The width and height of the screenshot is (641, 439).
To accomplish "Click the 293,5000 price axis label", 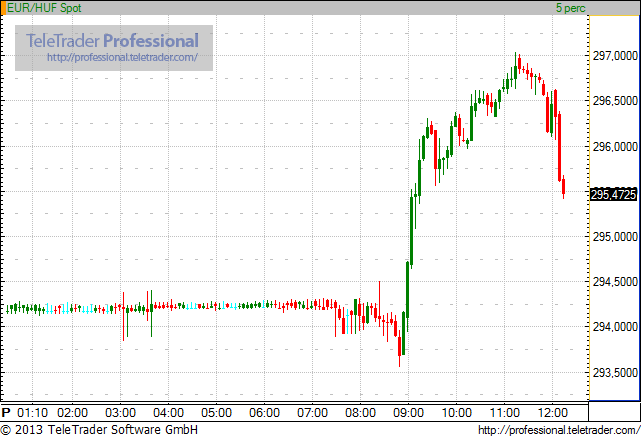I will coord(615,372).
